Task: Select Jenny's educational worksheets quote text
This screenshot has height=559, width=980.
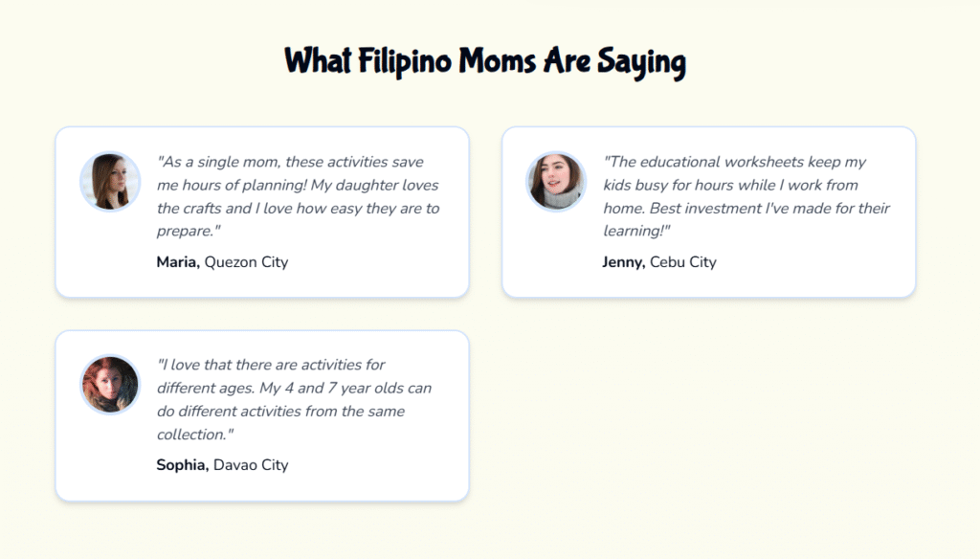Action: pyautogui.click(x=746, y=196)
